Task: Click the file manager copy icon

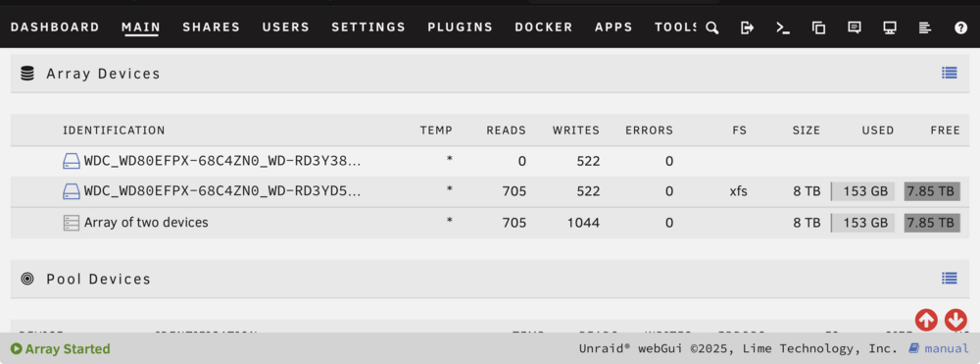Action: pos(818,27)
